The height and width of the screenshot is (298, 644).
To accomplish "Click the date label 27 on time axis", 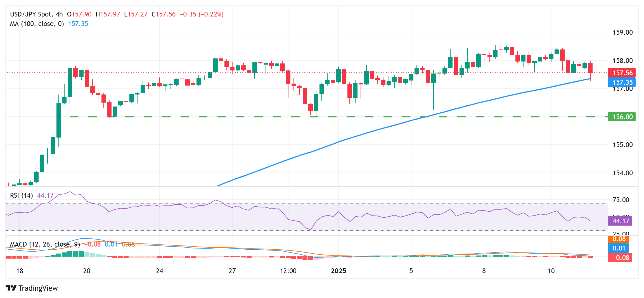I will pos(232,271).
